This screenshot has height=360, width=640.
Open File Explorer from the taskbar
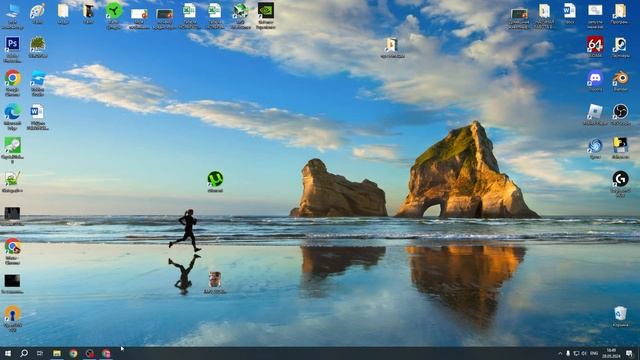pyautogui.click(x=57, y=353)
